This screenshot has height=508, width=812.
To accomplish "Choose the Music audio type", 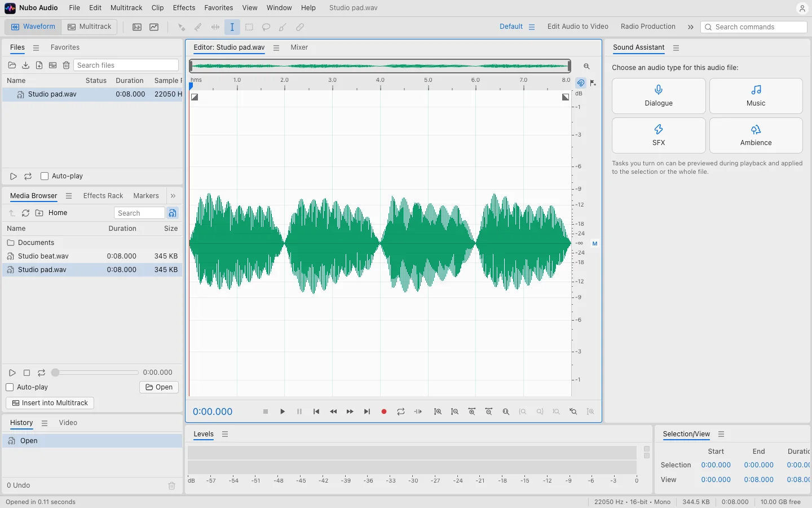I will tap(756, 96).
